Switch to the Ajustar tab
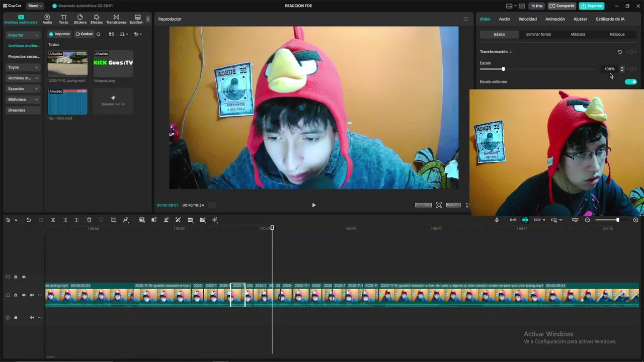This screenshot has height=362, width=644. pyautogui.click(x=580, y=19)
